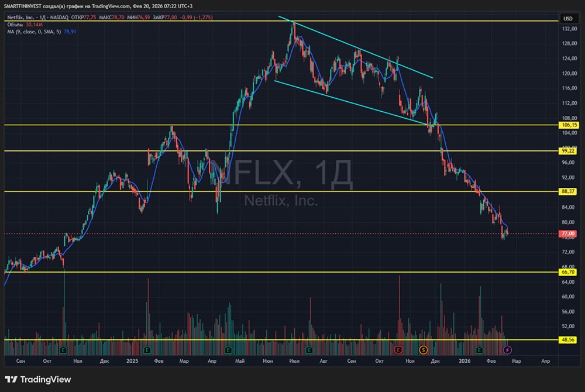Click the green earnings marker for July 2025
The image size is (585, 392).
309,350
